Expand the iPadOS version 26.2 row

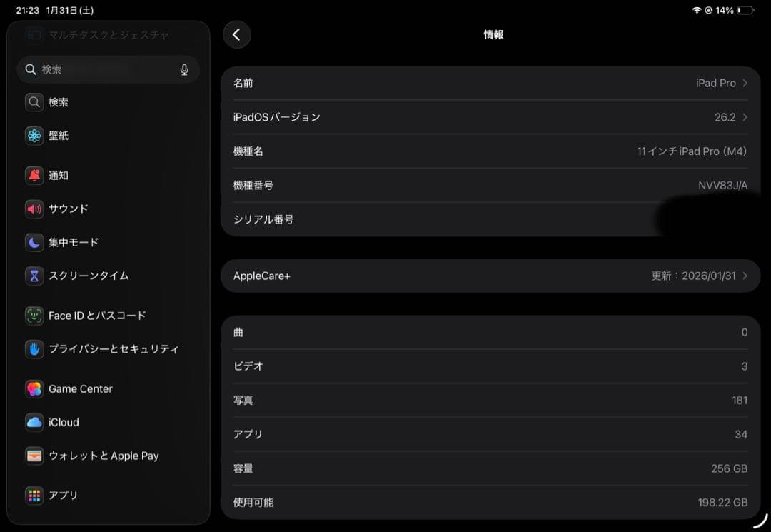491,116
